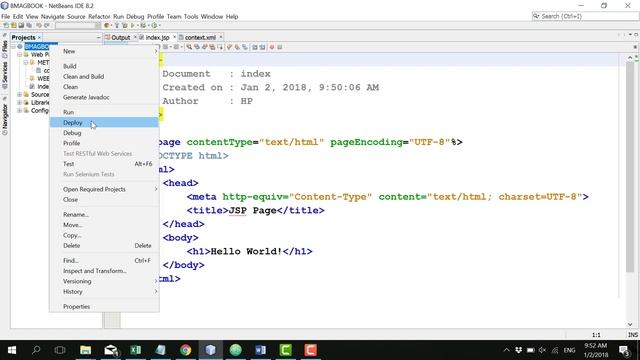The width and height of the screenshot is (640, 360).
Task: Open Excel from the taskbar
Action: tap(136, 350)
